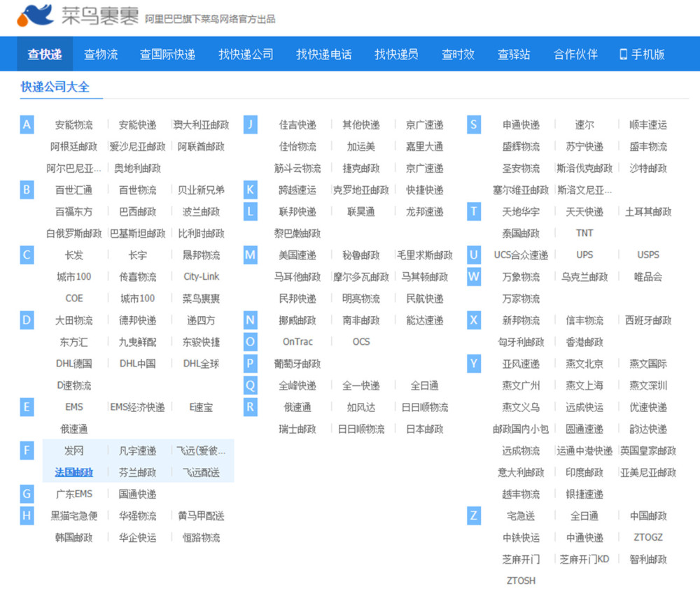This screenshot has width=700, height=598.
Task: Open 顺丰速运 courier link
Action: (x=648, y=125)
